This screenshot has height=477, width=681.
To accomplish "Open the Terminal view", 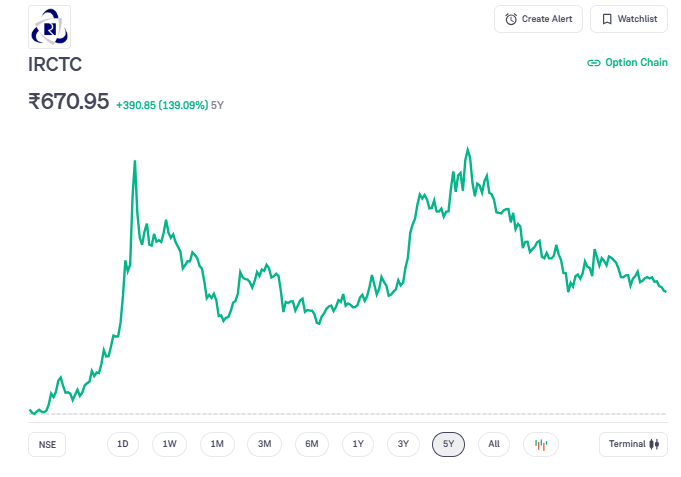I will point(634,444).
